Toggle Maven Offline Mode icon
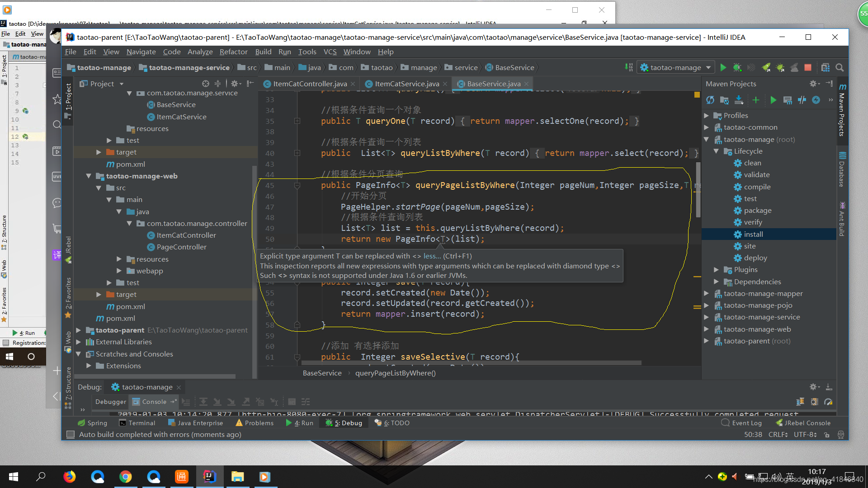868x488 pixels. click(x=802, y=100)
